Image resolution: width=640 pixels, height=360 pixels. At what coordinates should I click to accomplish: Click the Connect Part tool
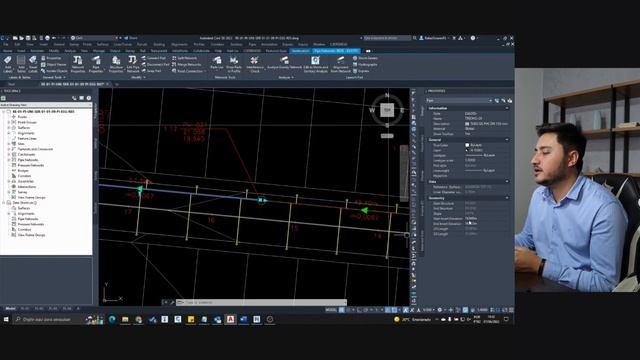154,58
